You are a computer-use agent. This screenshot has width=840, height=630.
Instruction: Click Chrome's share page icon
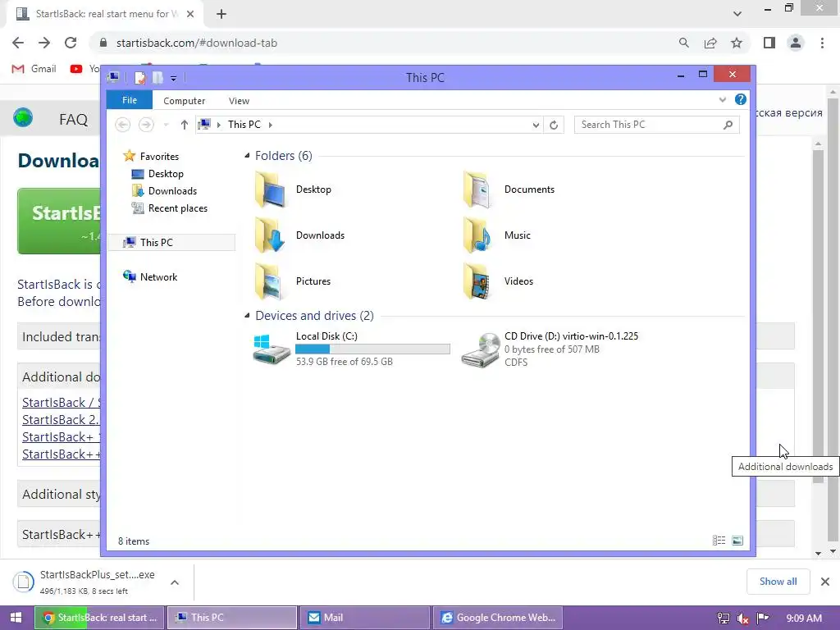coord(710,43)
